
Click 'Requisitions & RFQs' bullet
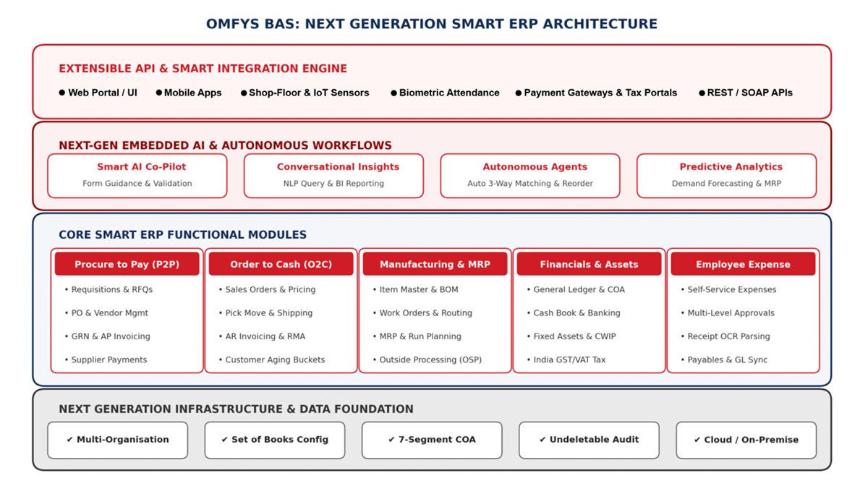click(x=109, y=289)
